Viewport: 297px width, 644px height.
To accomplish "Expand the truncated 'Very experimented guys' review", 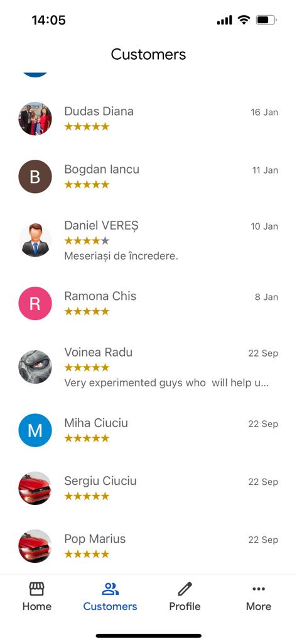I will 166,383.
